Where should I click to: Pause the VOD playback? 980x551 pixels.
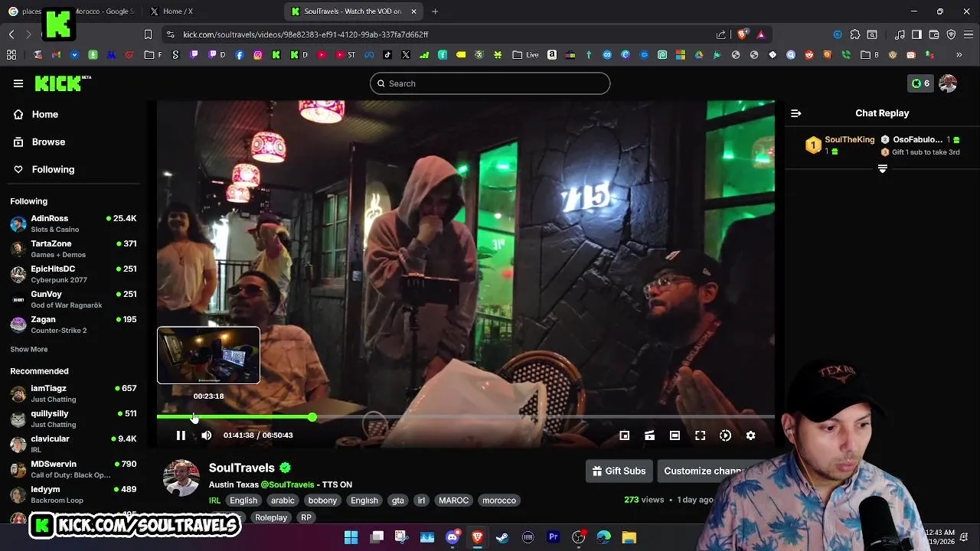coord(181,435)
